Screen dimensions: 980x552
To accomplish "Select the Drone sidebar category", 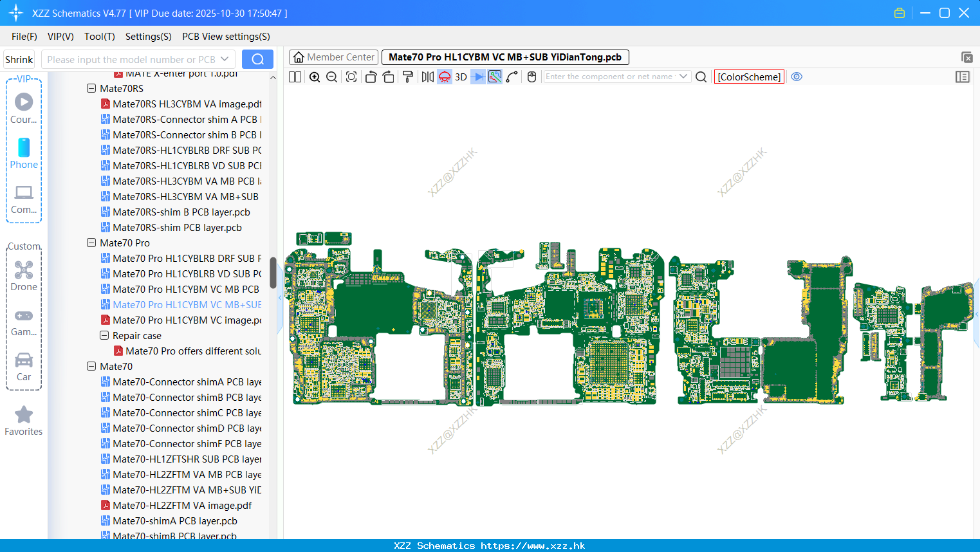I will [24, 276].
